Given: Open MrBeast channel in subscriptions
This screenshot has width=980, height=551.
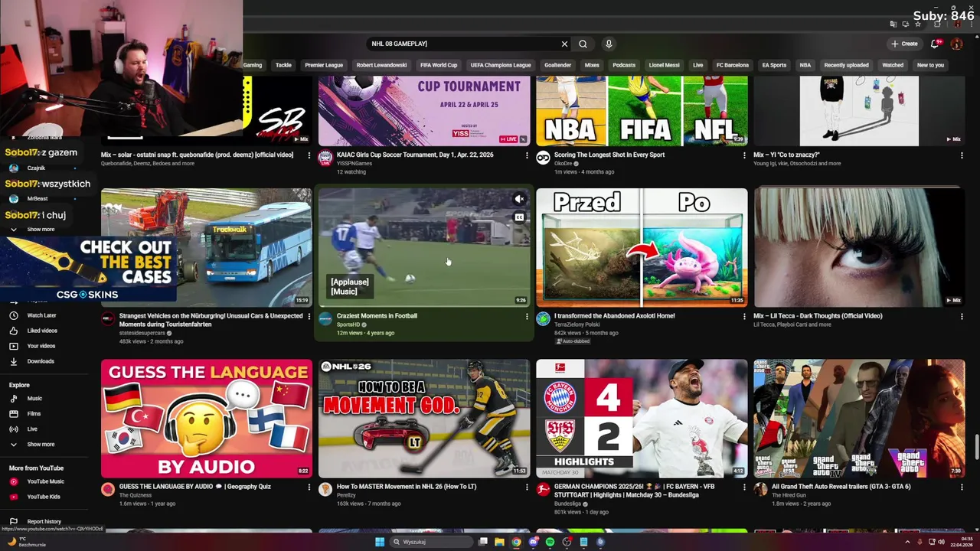Looking at the screenshot, I should pos(37,199).
